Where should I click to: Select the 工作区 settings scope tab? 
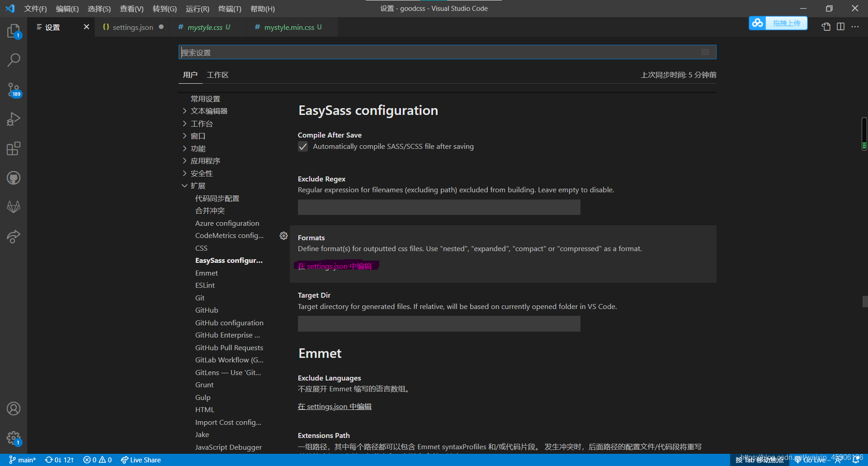(217, 75)
